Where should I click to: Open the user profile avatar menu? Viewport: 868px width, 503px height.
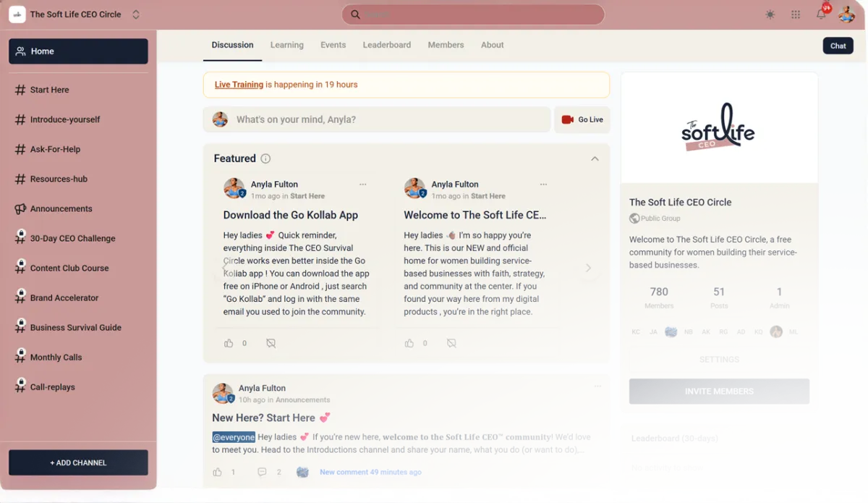847,14
